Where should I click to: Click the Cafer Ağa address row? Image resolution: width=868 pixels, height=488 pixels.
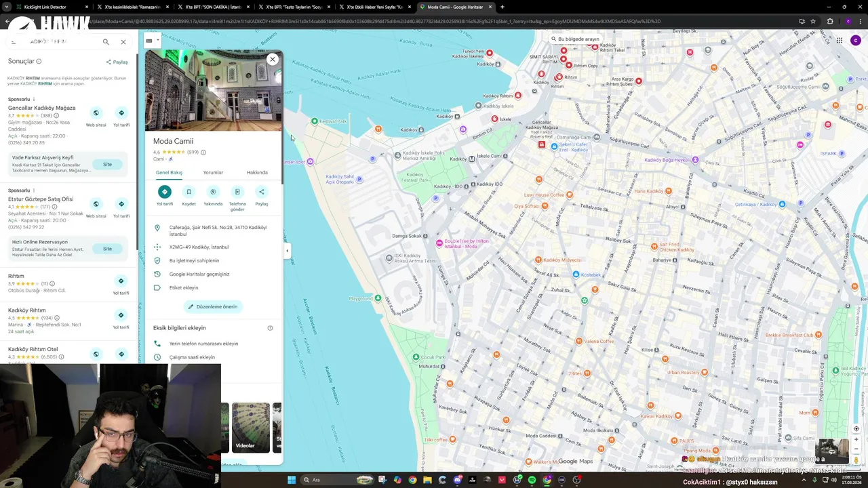(x=214, y=230)
